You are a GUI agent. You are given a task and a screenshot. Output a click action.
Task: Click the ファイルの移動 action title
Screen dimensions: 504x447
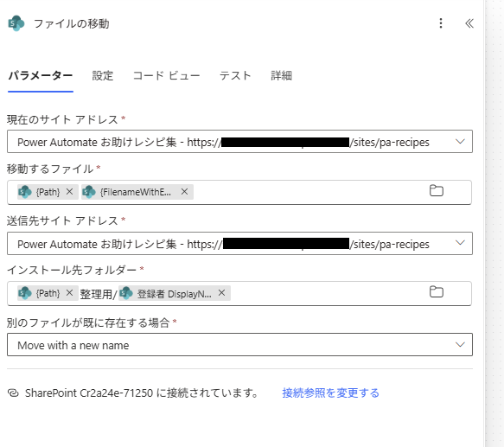[x=72, y=23]
